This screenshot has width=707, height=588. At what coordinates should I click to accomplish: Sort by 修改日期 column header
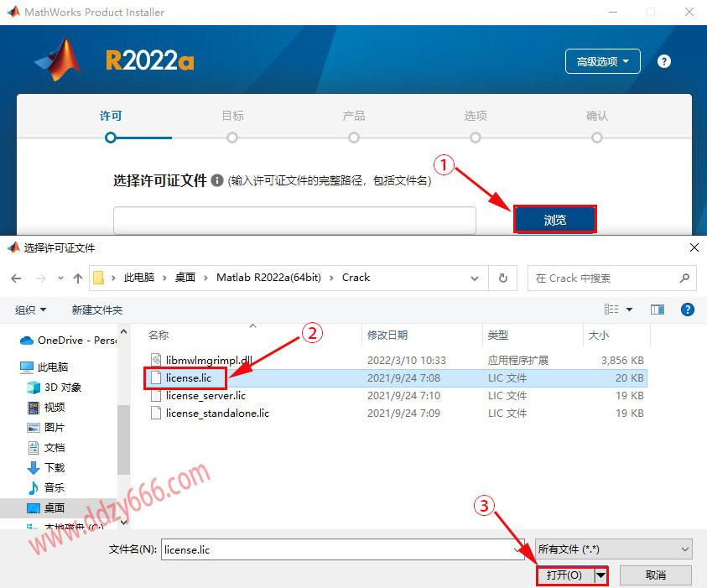pos(387,335)
